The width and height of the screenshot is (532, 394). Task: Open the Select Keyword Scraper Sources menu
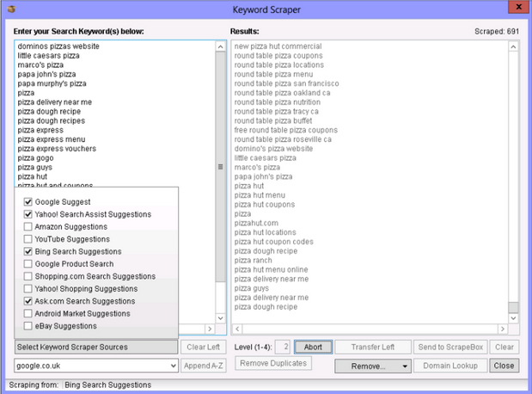96,347
